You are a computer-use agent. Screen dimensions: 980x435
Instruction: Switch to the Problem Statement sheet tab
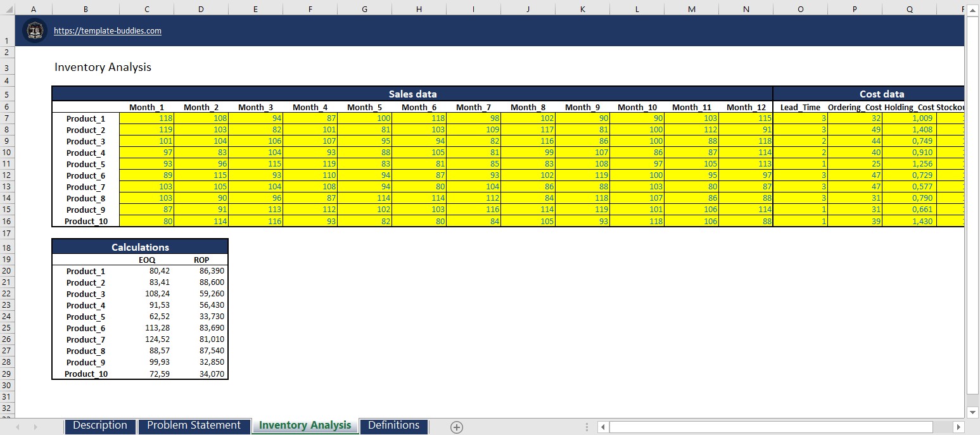point(194,426)
